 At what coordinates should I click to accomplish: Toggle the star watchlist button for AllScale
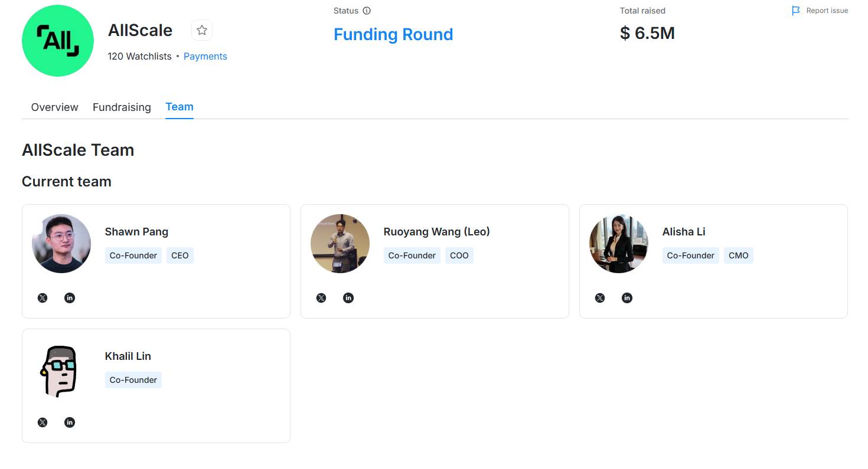pyautogui.click(x=202, y=30)
